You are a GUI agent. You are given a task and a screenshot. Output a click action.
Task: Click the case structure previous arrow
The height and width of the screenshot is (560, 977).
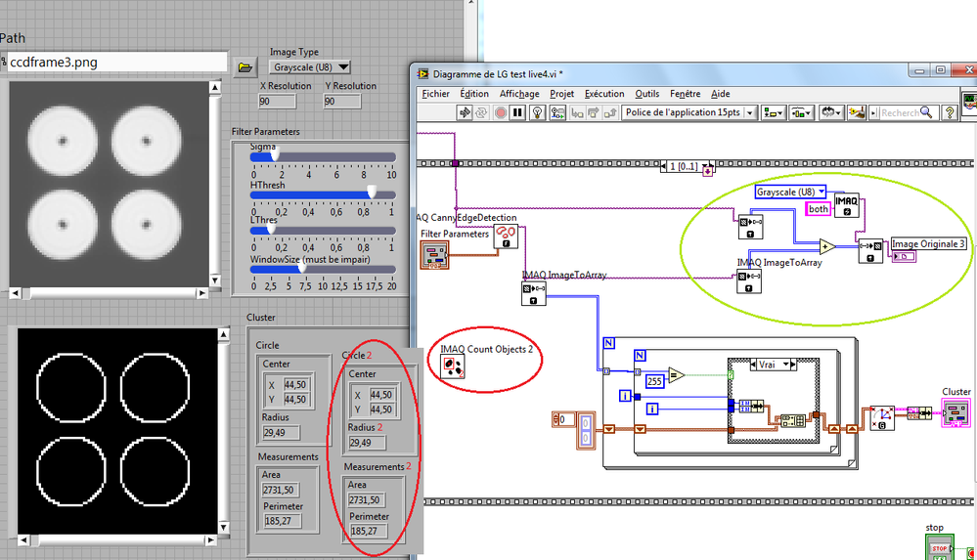coord(754,365)
